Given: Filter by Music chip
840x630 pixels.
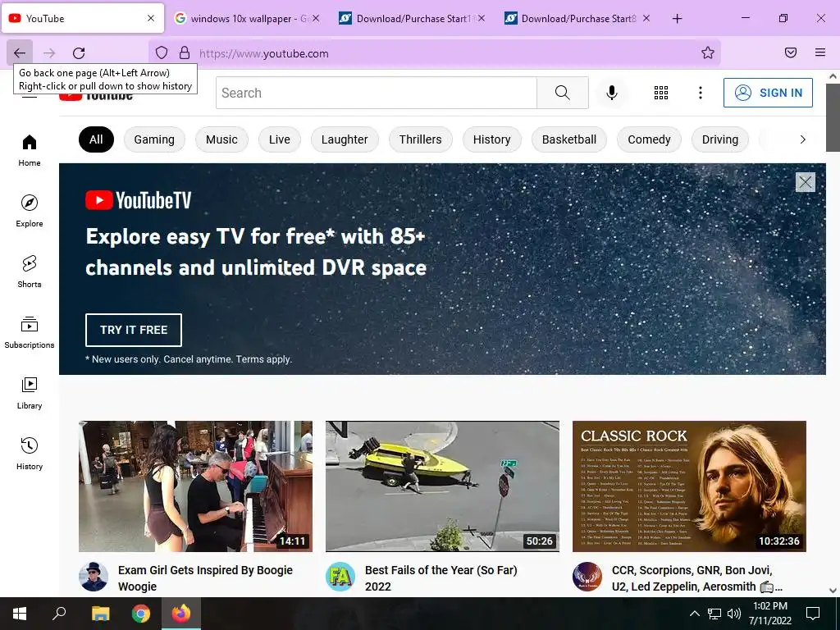Looking at the screenshot, I should tap(221, 139).
